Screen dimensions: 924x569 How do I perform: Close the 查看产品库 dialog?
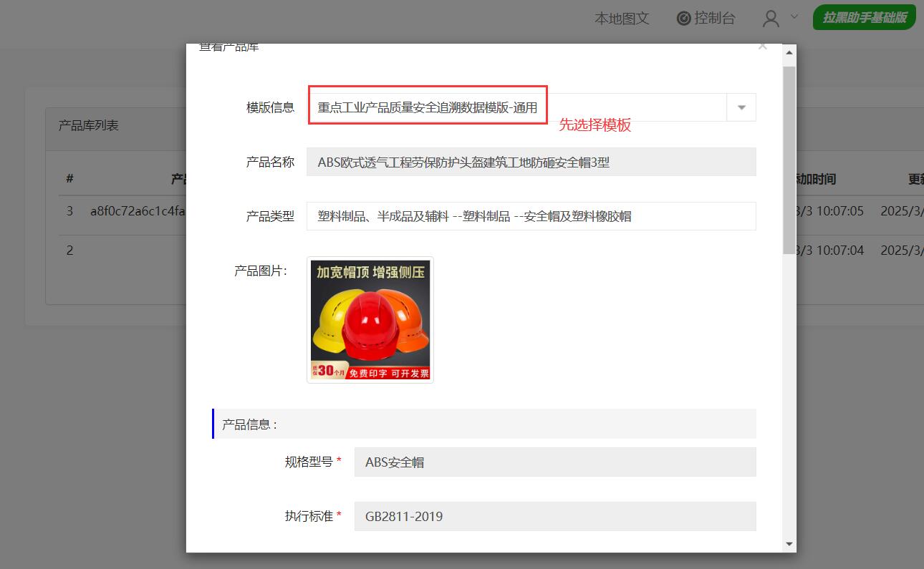pyautogui.click(x=762, y=47)
